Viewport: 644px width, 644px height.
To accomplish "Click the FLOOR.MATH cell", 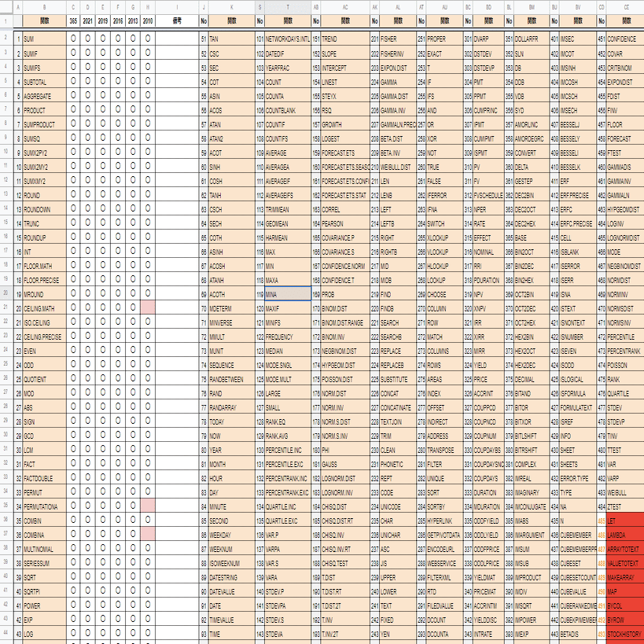I will pos(44,266).
